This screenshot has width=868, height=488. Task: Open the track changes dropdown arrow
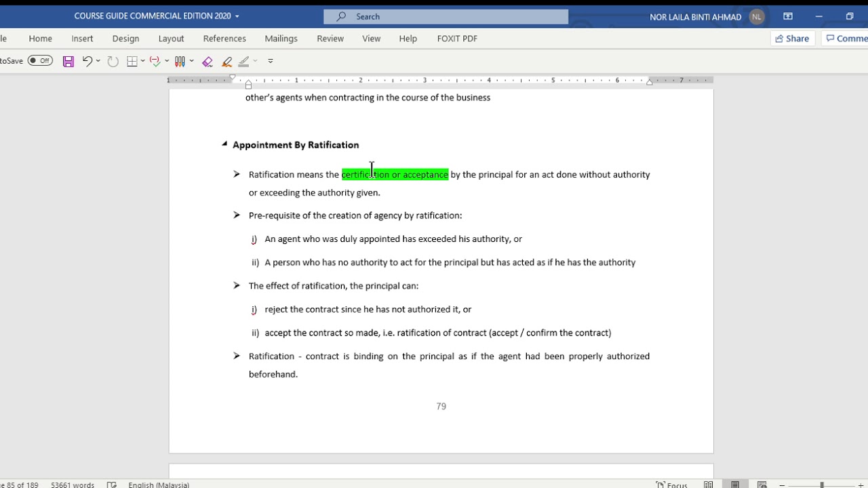tap(167, 61)
